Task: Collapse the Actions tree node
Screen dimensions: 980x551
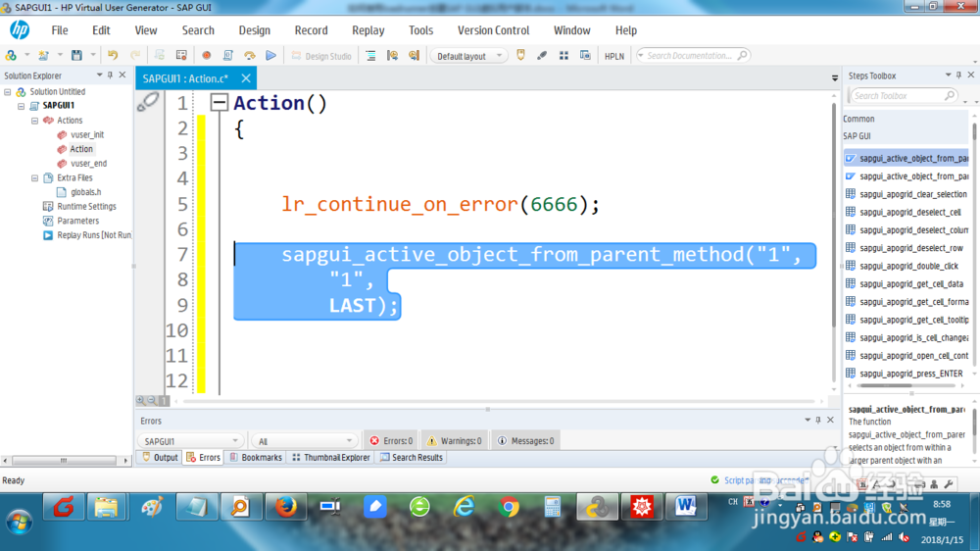Action: click(x=35, y=120)
